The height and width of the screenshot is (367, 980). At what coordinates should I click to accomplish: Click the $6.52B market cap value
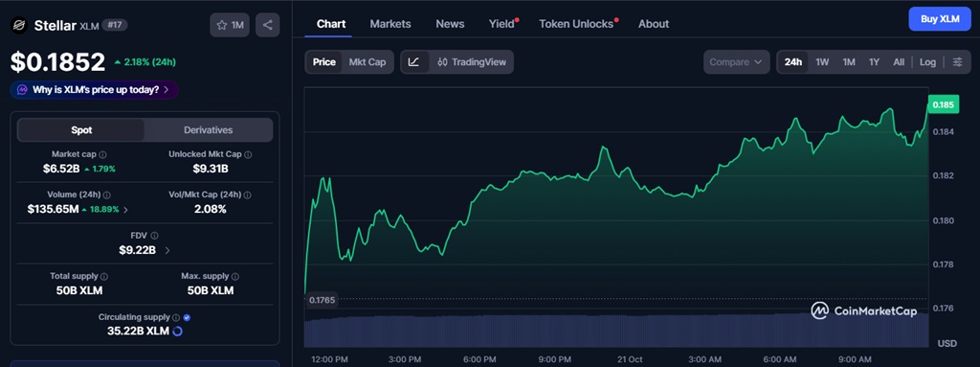tap(60, 169)
